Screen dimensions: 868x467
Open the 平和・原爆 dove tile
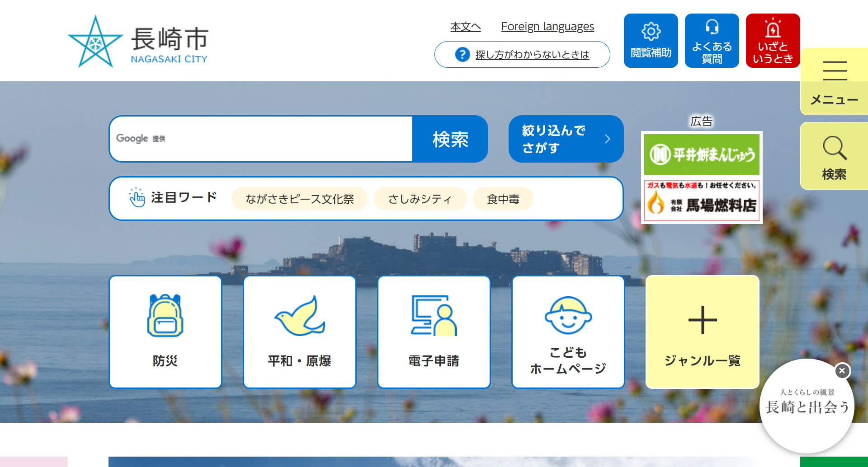click(300, 332)
